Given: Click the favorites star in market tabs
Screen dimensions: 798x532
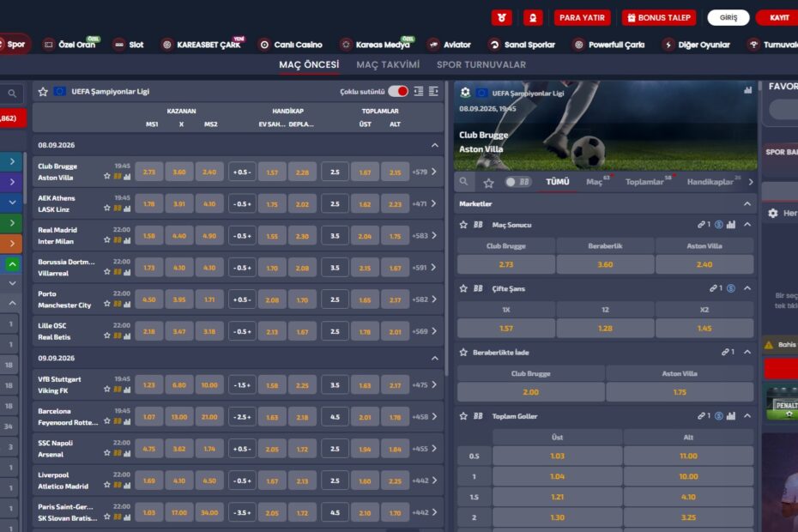Looking at the screenshot, I should click(x=488, y=183).
